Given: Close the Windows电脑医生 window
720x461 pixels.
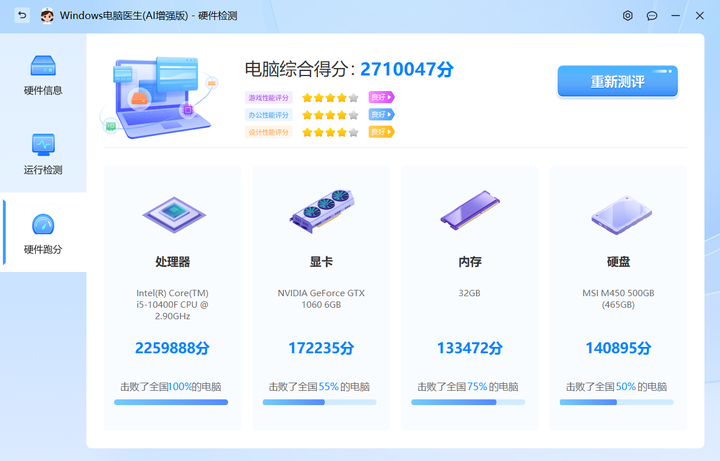Looking at the screenshot, I should (699, 16).
